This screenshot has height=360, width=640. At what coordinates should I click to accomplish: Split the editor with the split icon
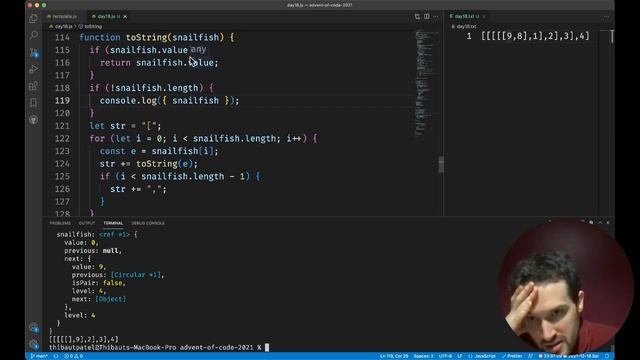[427, 16]
